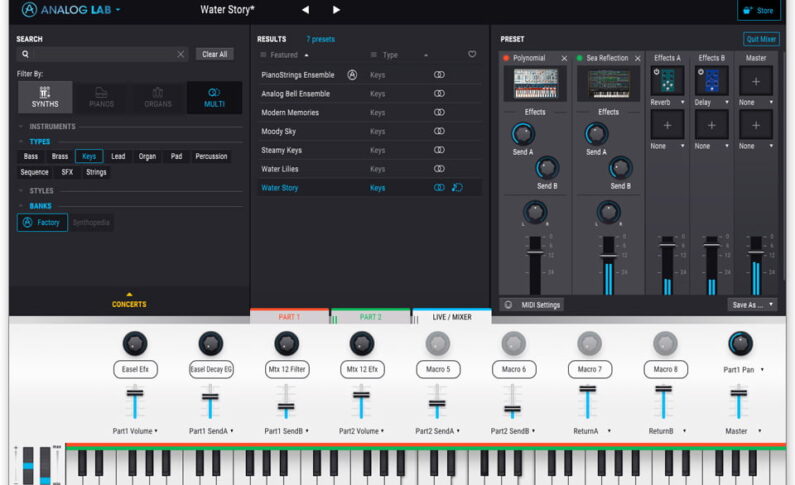Screen dimensions: 795x485
Task: Click the Mtx 12 Filter macro knob
Action: 286,344
